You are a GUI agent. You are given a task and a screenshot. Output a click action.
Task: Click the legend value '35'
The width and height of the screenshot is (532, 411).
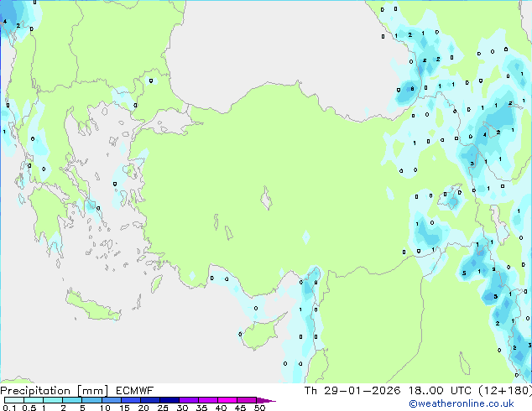201,408
